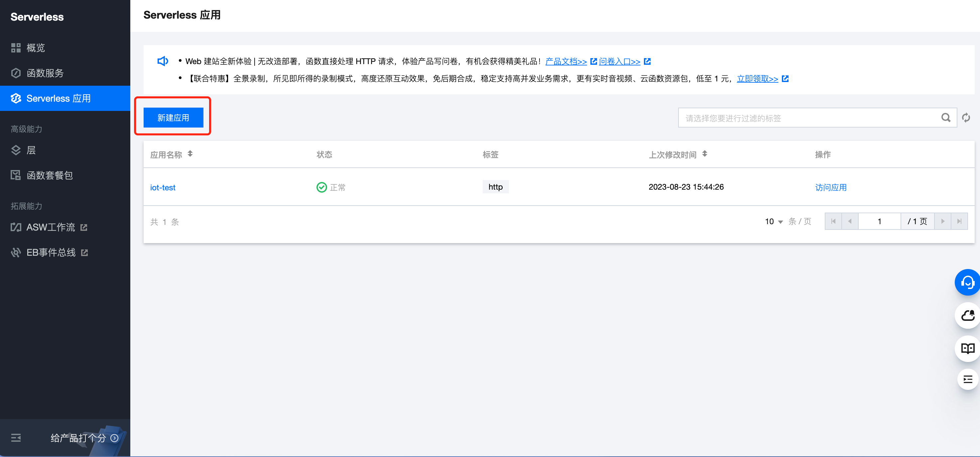Go to next page arrow
980x457 pixels.
pyautogui.click(x=942, y=221)
